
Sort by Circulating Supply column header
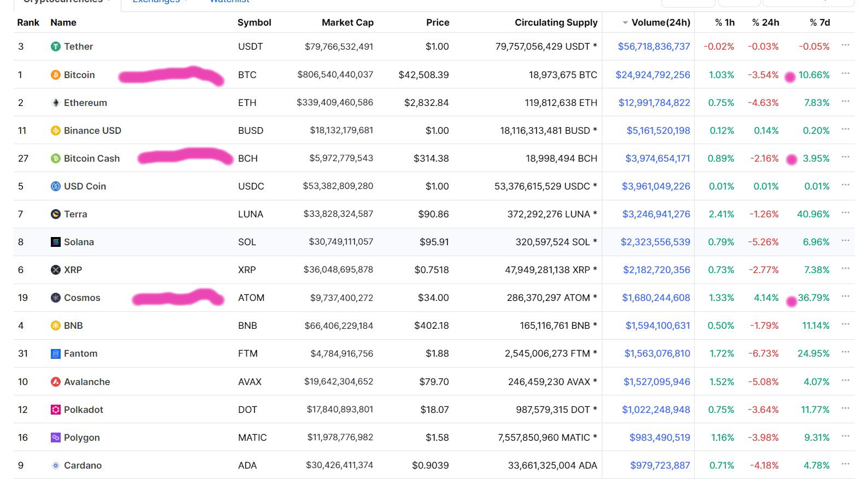tap(556, 22)
